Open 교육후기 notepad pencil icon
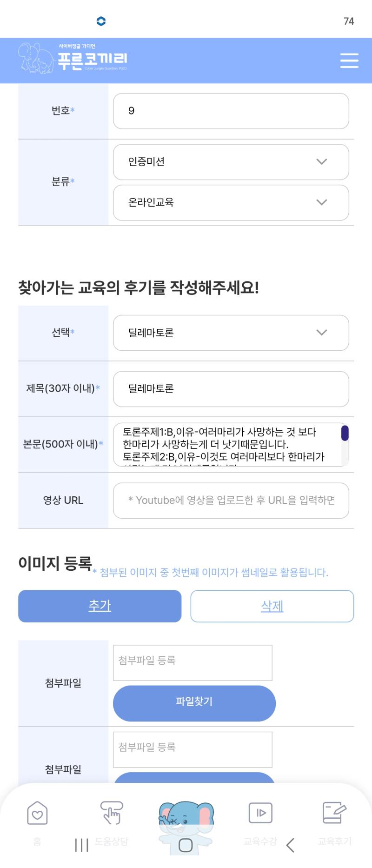 [x=334, y=813]
